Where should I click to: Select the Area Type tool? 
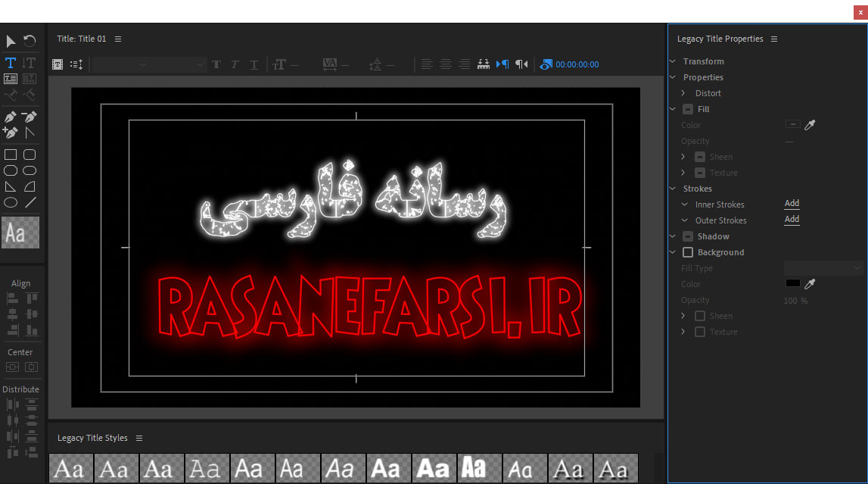(x=11, y=79)
